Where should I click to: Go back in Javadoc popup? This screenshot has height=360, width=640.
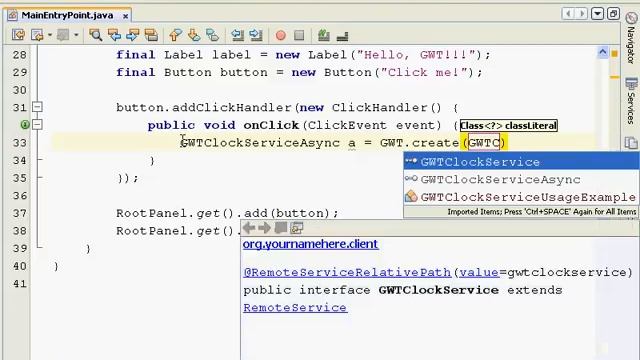(x=249, y=228)
